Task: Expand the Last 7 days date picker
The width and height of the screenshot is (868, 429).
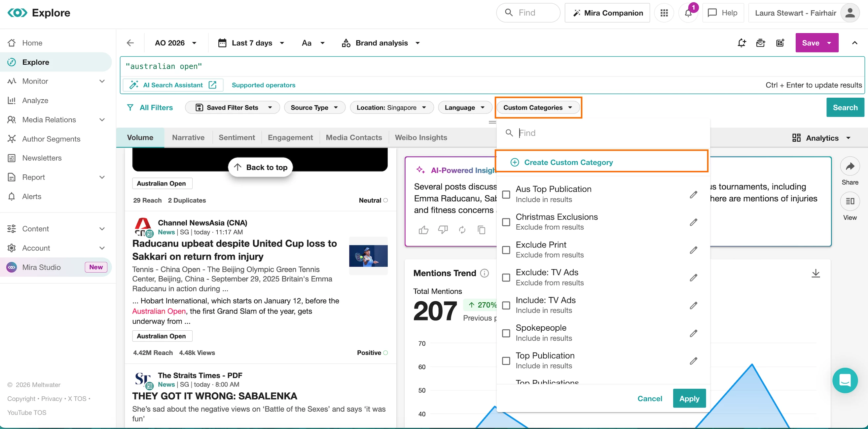Action: point(251,43)
